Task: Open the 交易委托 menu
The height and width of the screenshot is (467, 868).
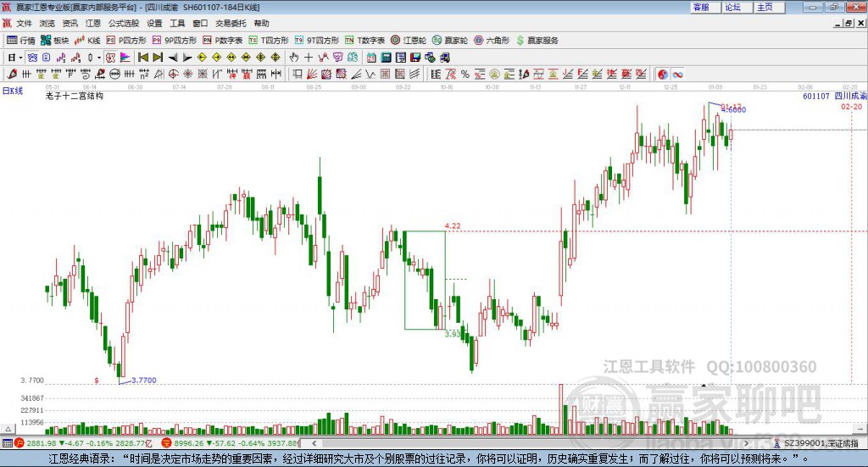Action: (231, 23)
